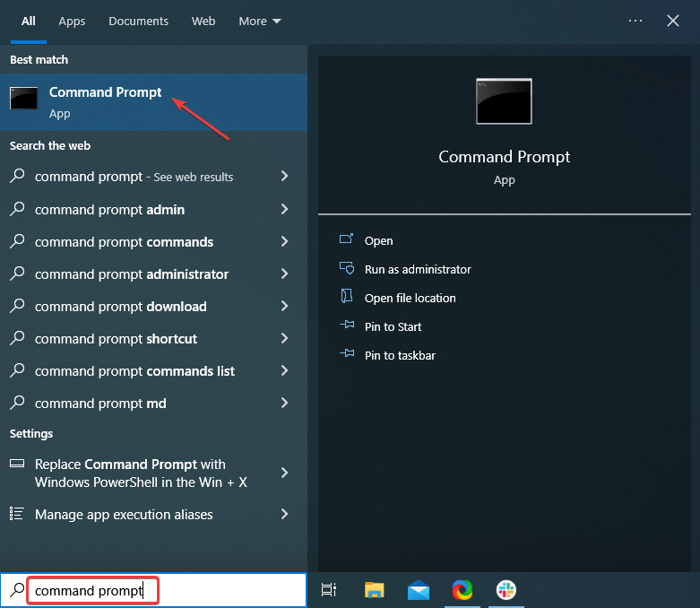This screenshot has width=700, height=608.
Task: Click search icon beside 'command prompt md'
Action: [17, 403]
